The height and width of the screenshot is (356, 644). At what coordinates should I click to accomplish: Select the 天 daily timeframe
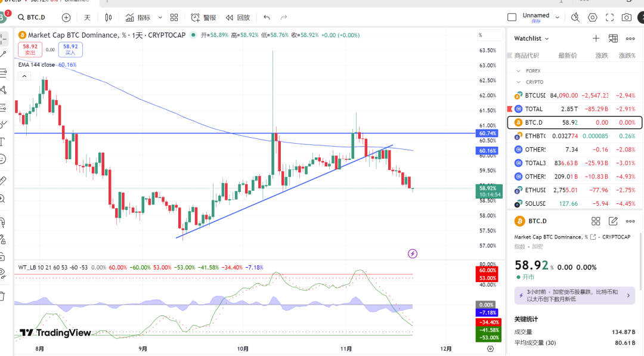(87, 18)
